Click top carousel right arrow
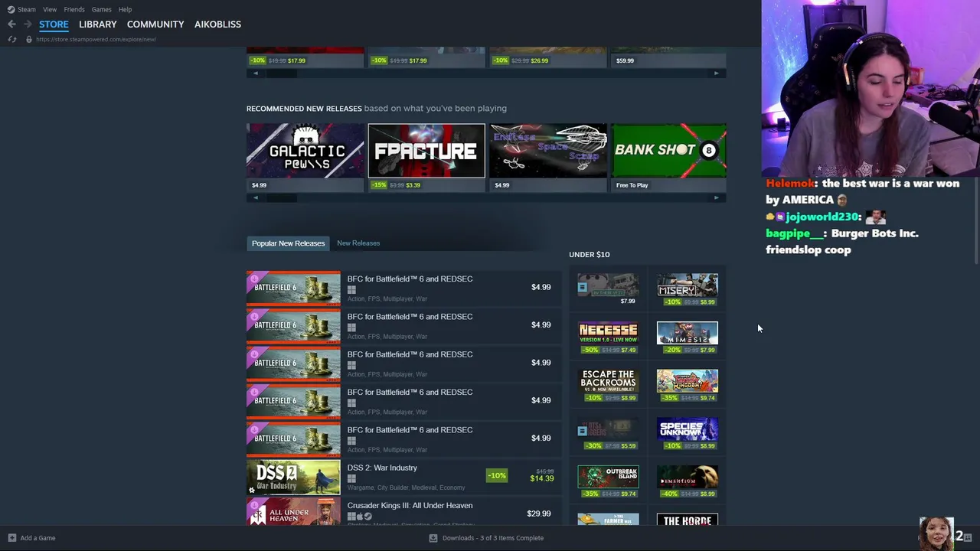The image size is (980, 551). point(717,73)
